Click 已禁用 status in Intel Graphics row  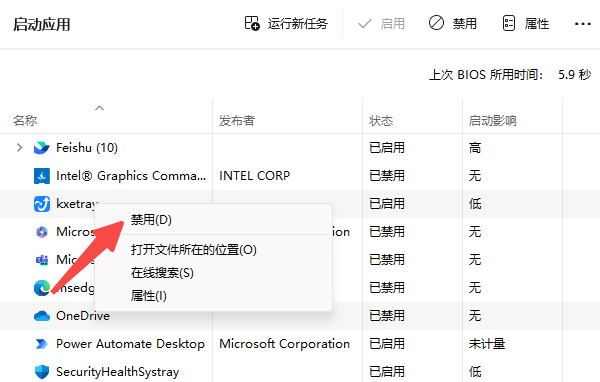(x=386, y=176)
